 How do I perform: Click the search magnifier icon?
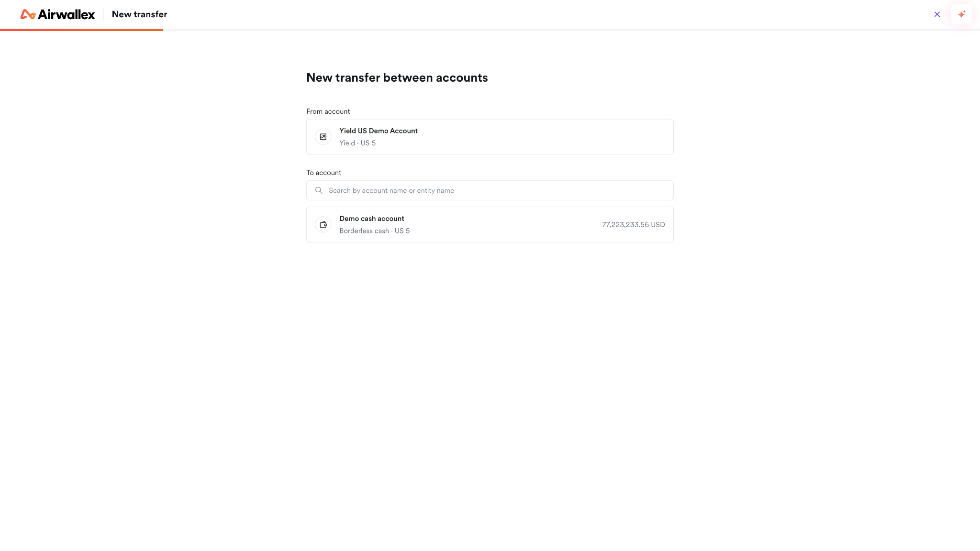[319, 190]
